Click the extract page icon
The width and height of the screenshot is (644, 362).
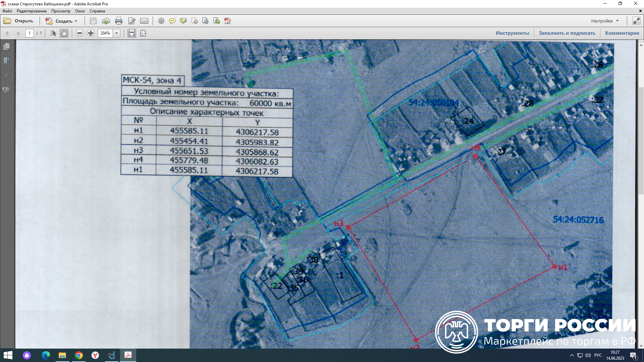(217, 21)
